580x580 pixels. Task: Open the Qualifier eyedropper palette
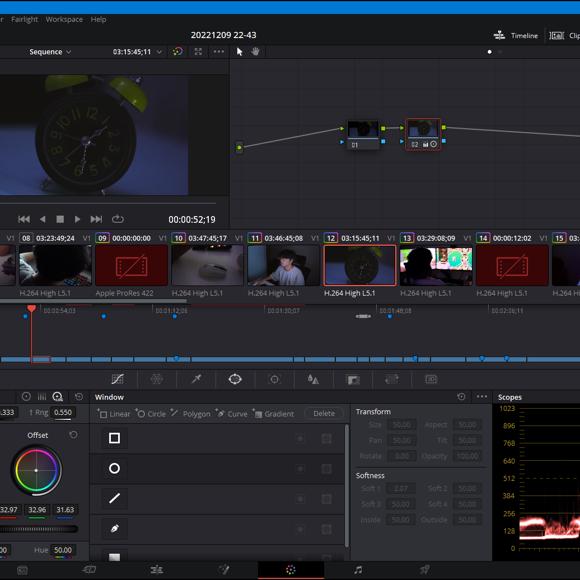(196, 379)
